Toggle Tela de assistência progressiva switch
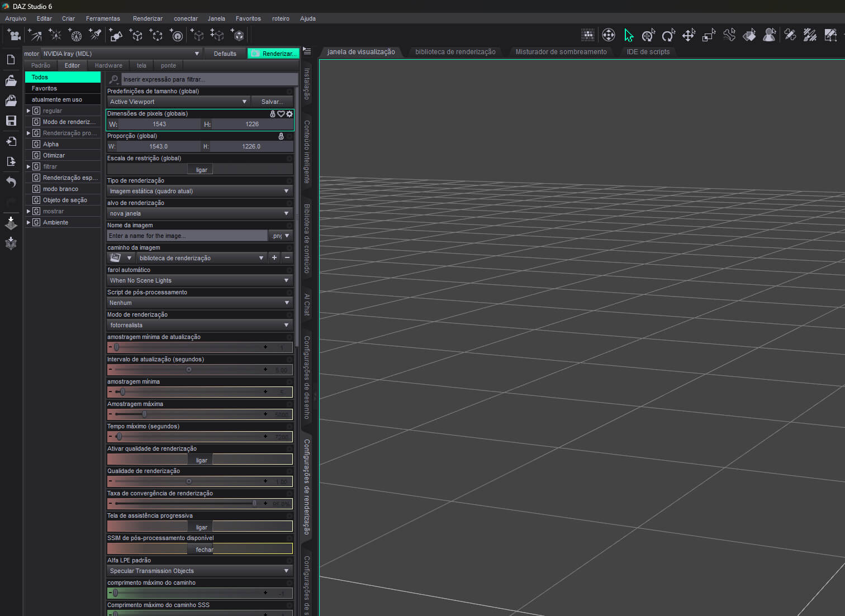 tap(200, 527)
